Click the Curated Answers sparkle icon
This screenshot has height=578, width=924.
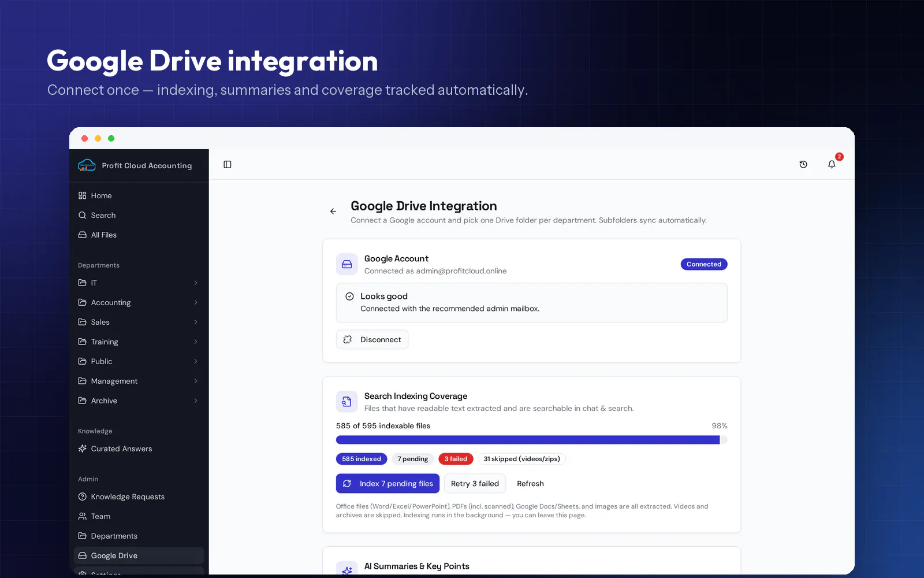point(83,449)
